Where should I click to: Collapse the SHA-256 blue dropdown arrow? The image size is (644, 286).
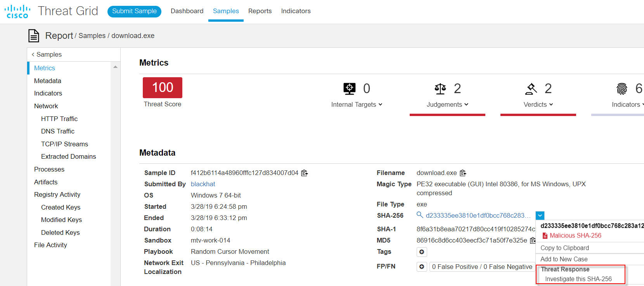540,215
